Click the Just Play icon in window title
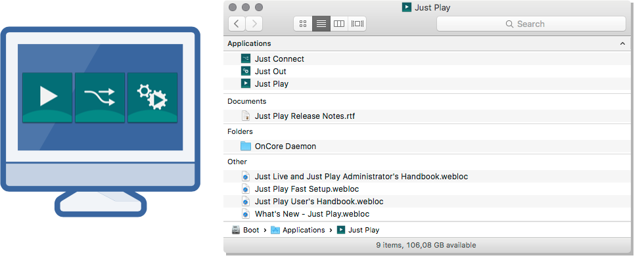 coord(406,7)
